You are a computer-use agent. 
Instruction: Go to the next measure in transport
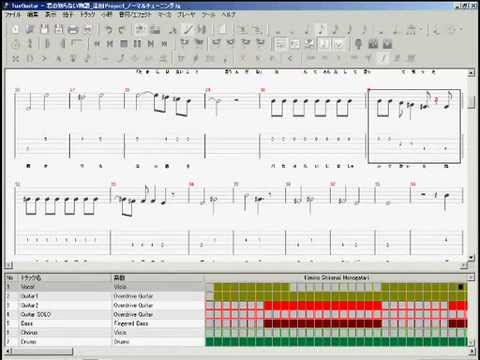[151, 44]
